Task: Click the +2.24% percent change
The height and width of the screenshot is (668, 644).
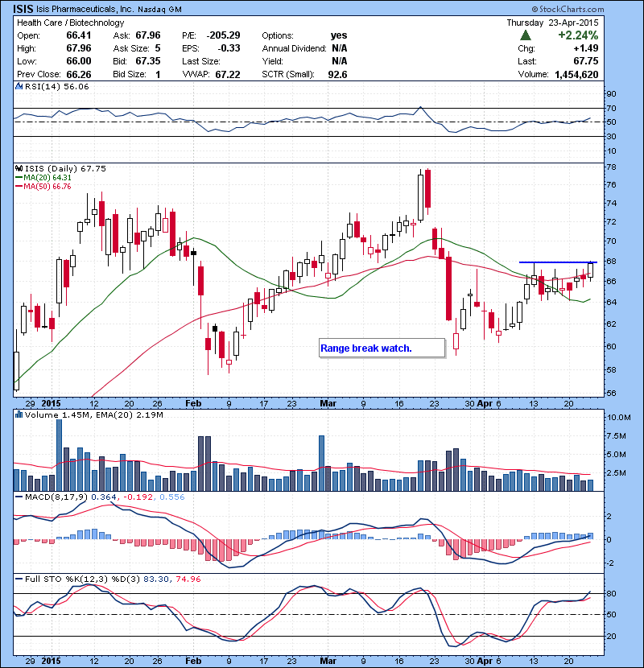Action: pos(578,35)
